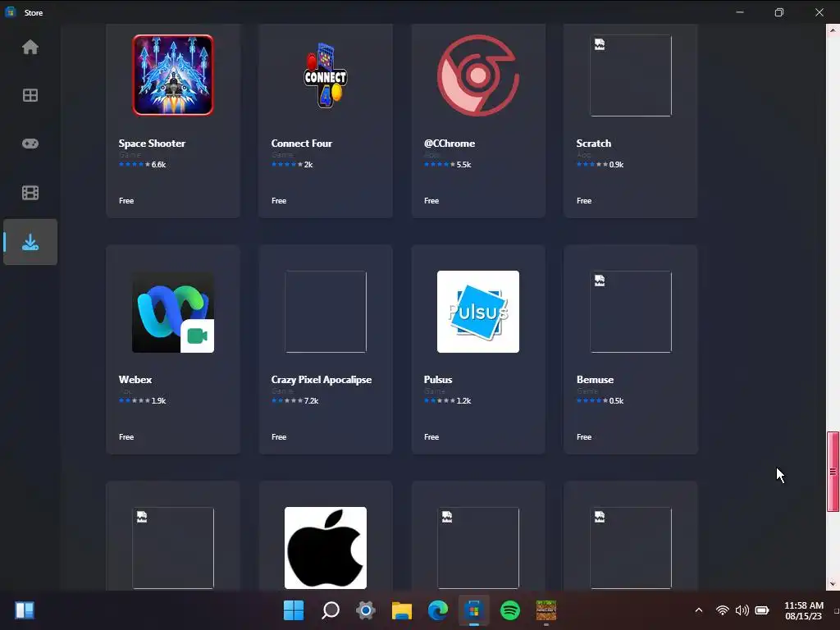
Task: Open Spotify from taskbar
Action: pos(510,610)
